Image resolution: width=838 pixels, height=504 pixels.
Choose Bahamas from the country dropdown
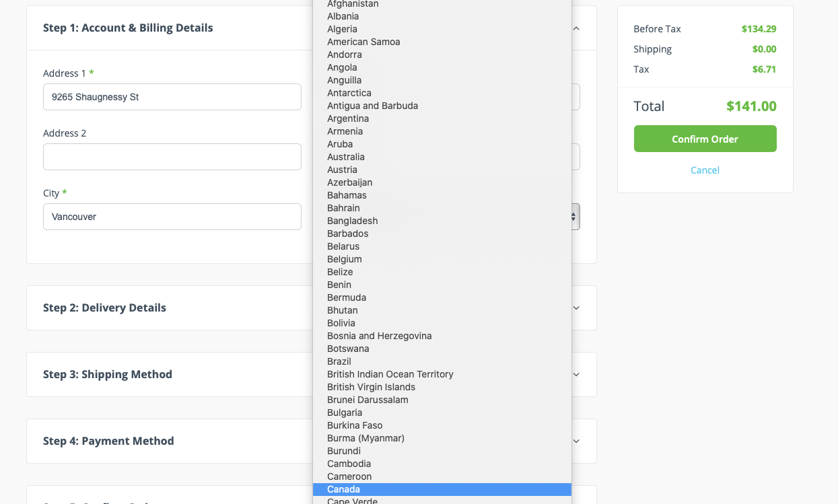[x=347, y=195]
